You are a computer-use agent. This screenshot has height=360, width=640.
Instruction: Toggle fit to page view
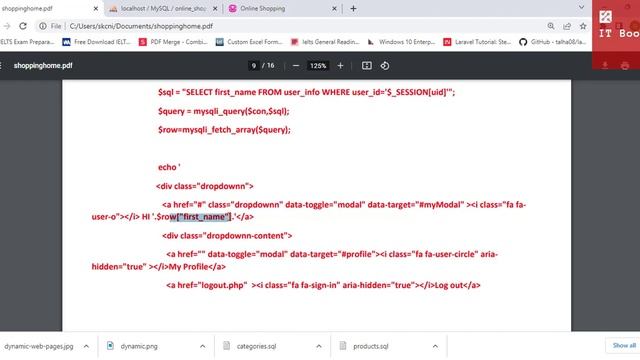click(367, 65)
